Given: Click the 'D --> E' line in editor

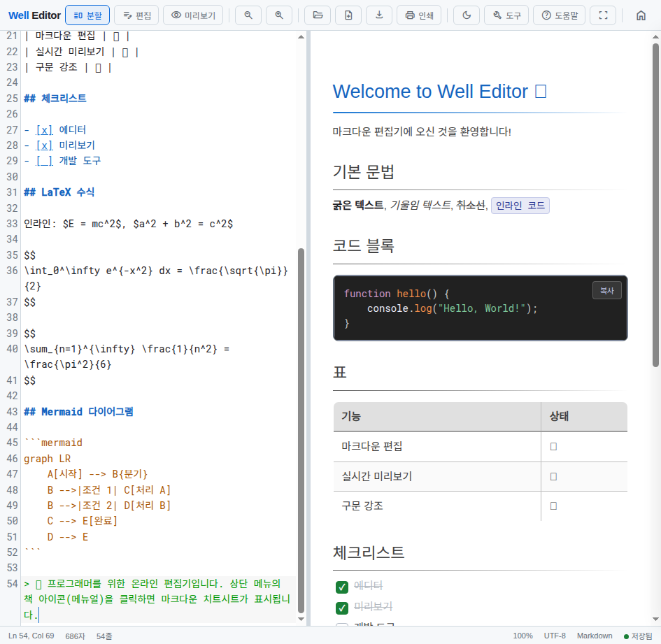Looking at the screenshot, I should [x=67, y=537].
